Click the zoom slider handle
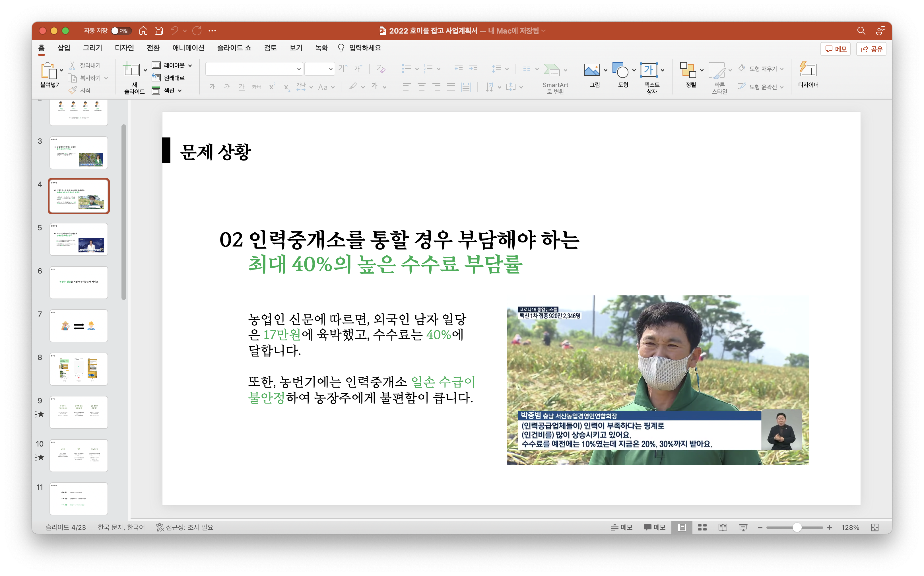The height and width of the screenshot is (576, 924). pos(797,527)
